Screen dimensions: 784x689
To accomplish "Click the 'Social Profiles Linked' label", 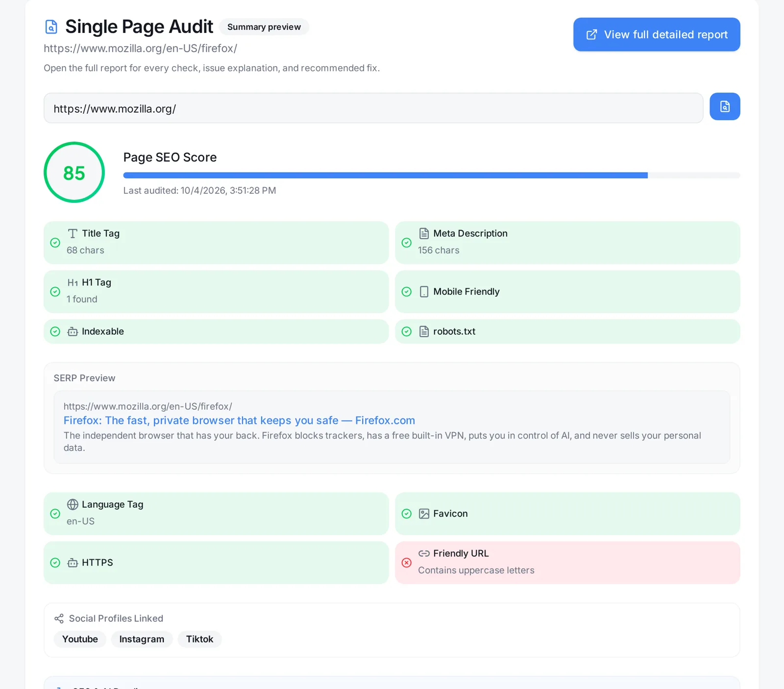I will click(116, 618).
